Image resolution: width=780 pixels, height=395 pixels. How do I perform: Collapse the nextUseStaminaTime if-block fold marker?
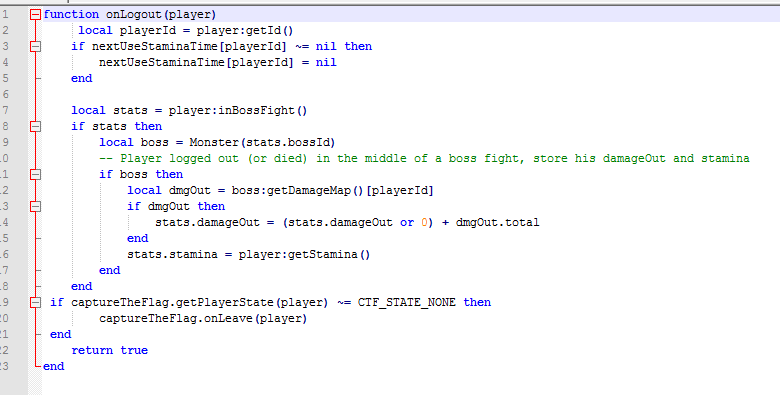[35, 46]
